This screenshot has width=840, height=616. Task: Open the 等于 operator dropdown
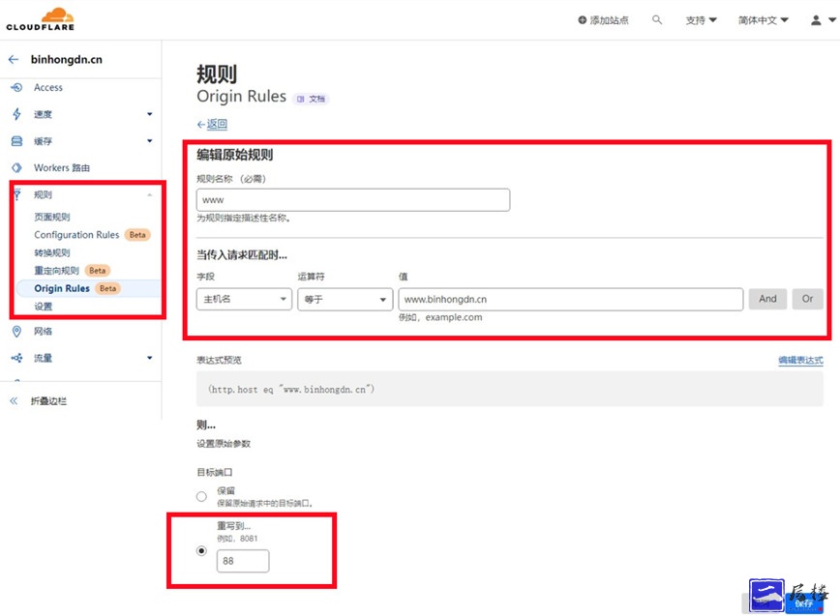[345, 299]
